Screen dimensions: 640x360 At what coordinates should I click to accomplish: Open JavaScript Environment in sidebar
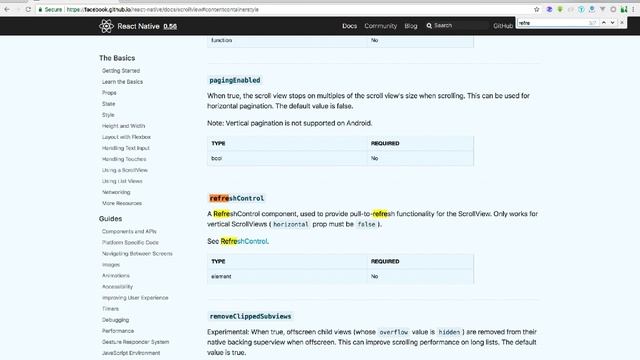pos(131,353)
